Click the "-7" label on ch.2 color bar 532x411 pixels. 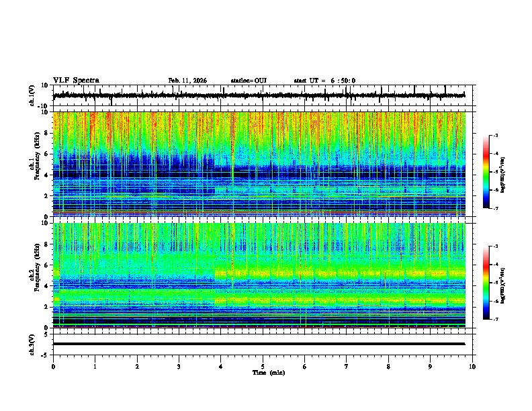[495, 319]
